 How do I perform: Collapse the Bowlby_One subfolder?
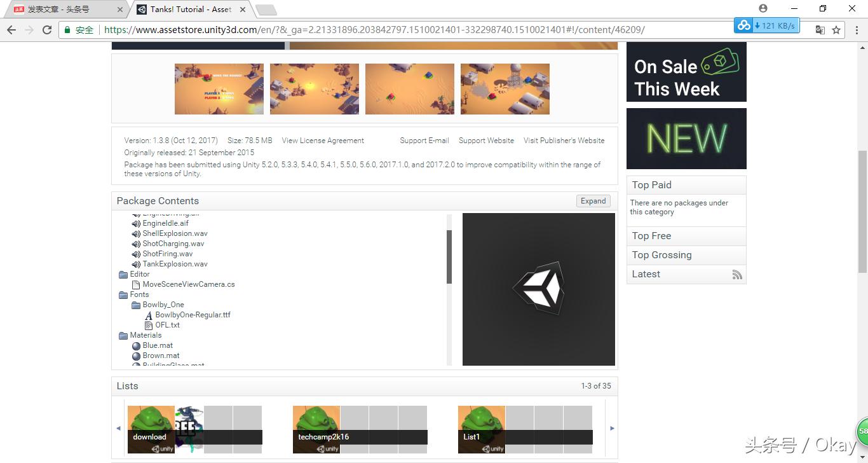(x=136, y=305)
